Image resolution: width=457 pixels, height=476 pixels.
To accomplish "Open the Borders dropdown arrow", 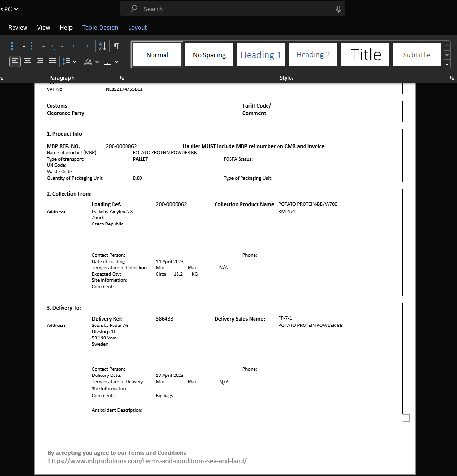I will click(x=116, y=62).
